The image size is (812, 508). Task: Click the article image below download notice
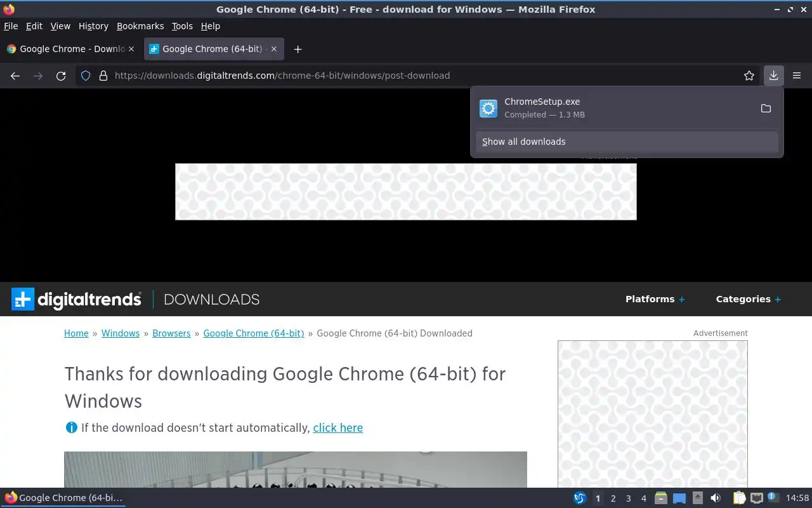pos(296,469)
